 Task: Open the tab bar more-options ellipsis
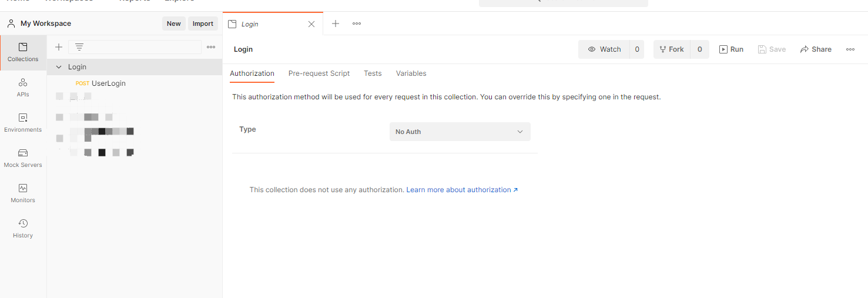(357, 24)
